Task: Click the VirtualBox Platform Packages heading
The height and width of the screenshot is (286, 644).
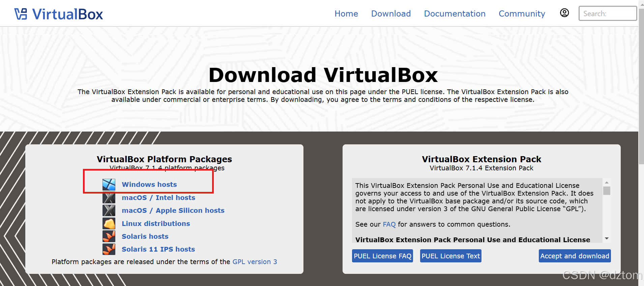Action: pyautogui.click(x=164, y=159)
